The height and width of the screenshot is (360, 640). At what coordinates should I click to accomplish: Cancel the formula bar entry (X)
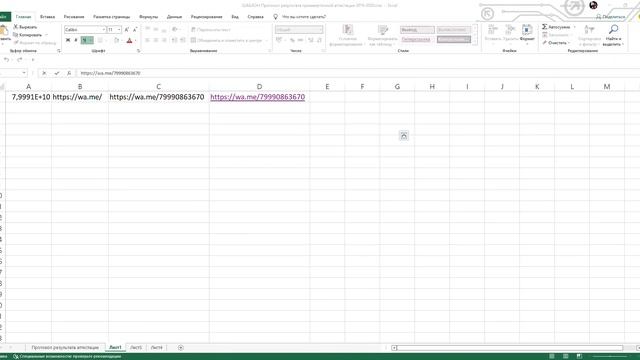pyautogui.click(x=44, y=73)
